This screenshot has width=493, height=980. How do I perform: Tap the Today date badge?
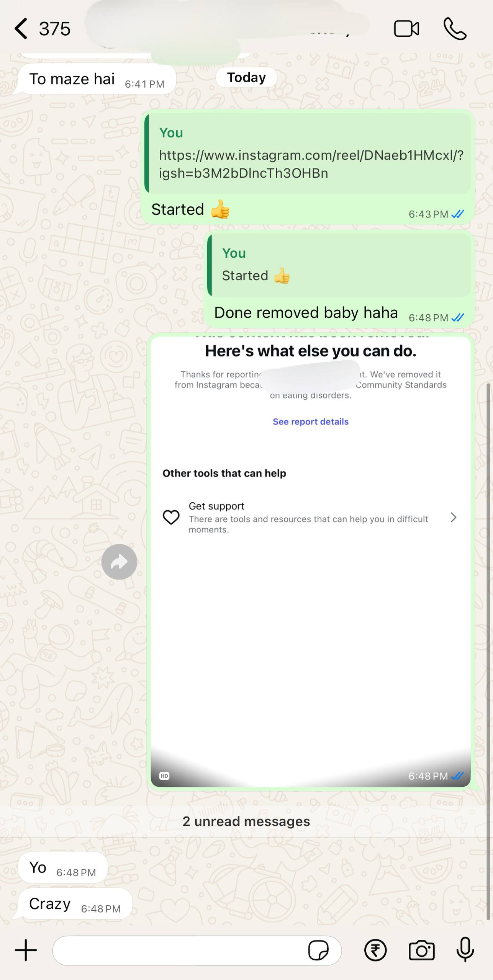tap(246, 77)
